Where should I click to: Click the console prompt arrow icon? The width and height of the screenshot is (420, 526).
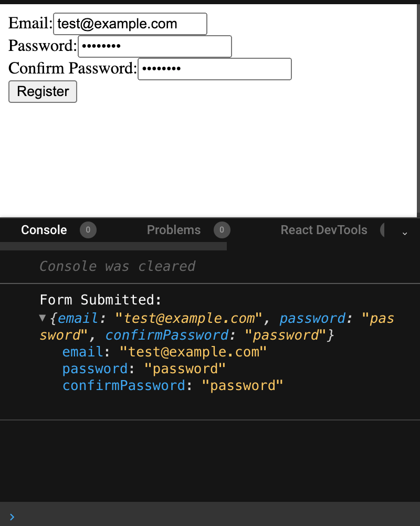[x=12, y=517]
